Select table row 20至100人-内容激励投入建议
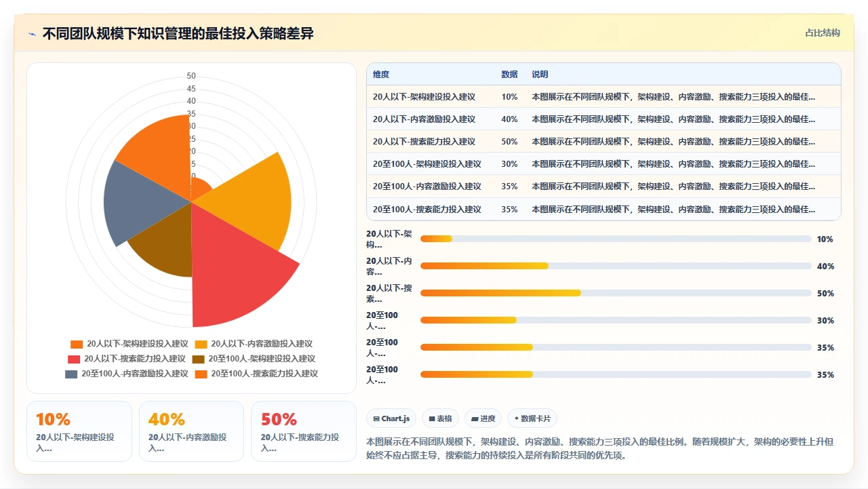This screenshot has height=489, width=868. 604,187
